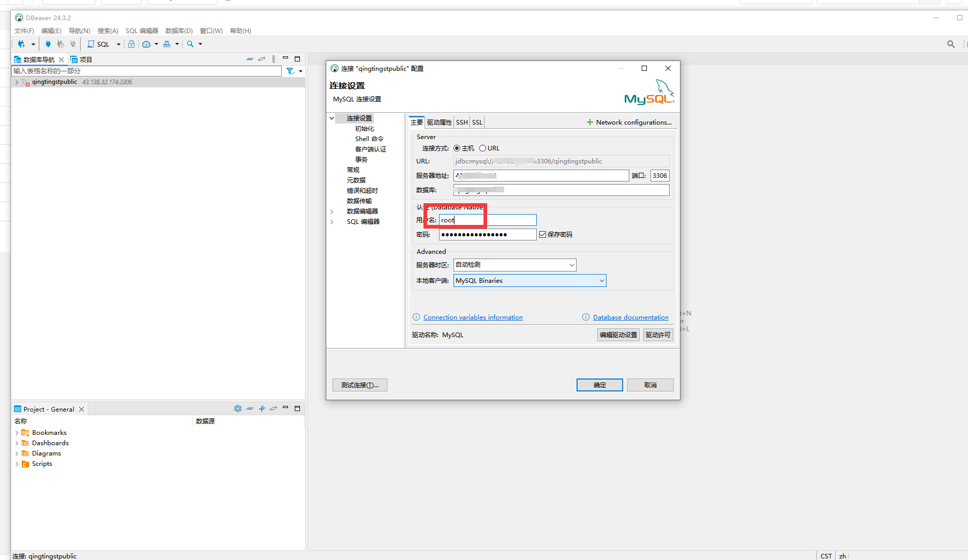Open the database navigator view menu dots

[274, 59]
